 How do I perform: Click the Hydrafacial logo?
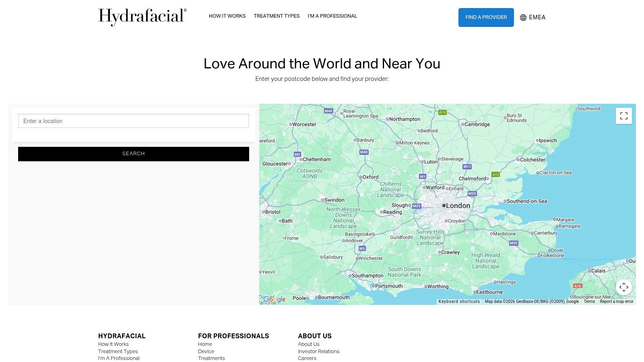pos(142,17)
